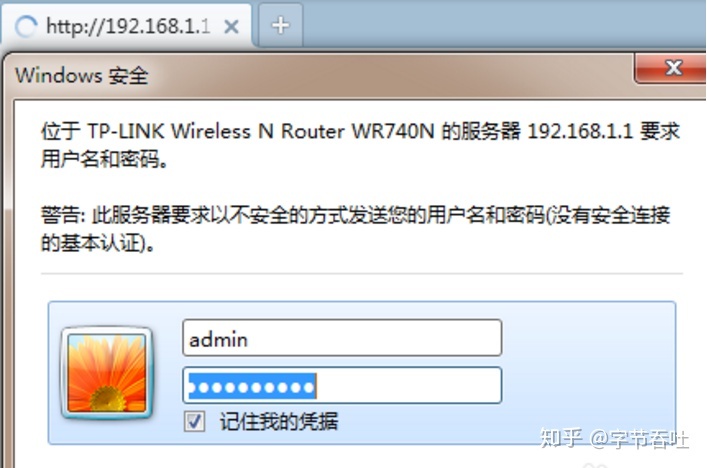Click the TP-LINK Wireless N Router message

360,144
